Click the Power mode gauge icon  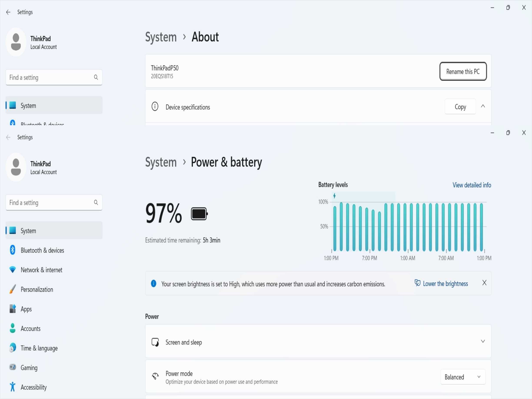pos(155,376)
